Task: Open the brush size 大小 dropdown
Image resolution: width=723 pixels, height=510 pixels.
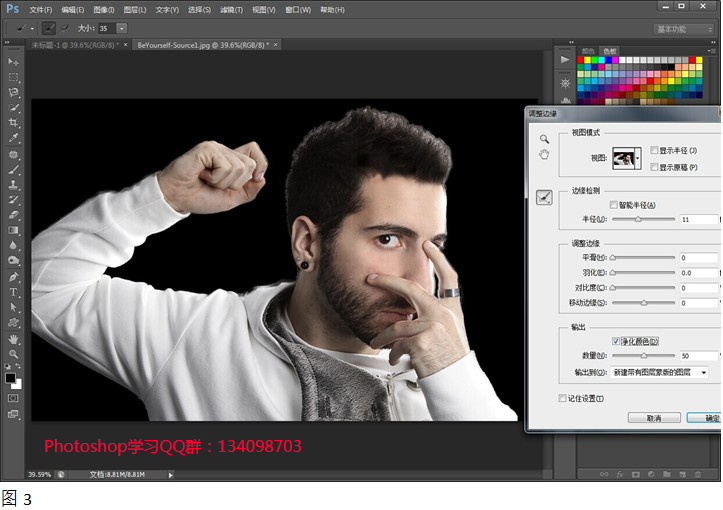Action: tap(122, 29)
